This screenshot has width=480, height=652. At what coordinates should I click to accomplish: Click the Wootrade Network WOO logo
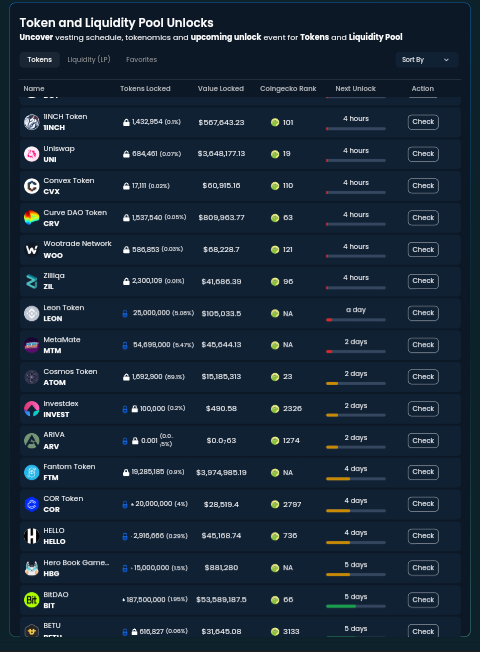pos(32,249)
